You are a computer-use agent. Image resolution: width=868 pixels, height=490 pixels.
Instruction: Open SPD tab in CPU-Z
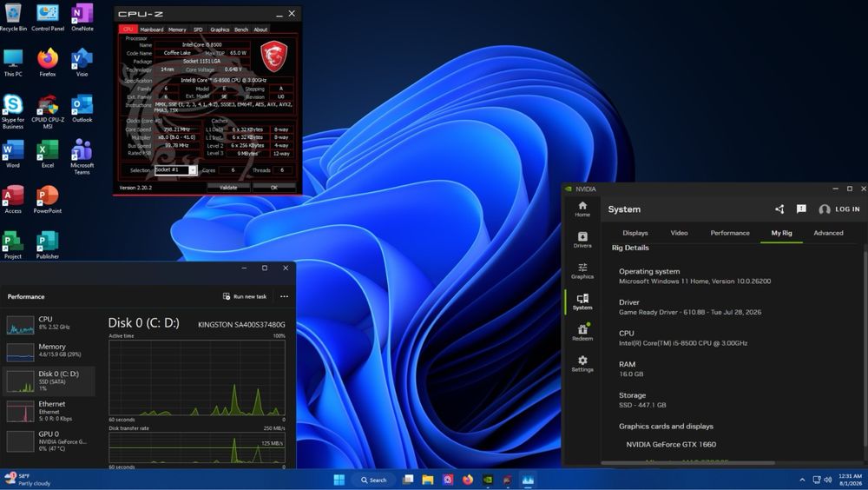[198, 30]
